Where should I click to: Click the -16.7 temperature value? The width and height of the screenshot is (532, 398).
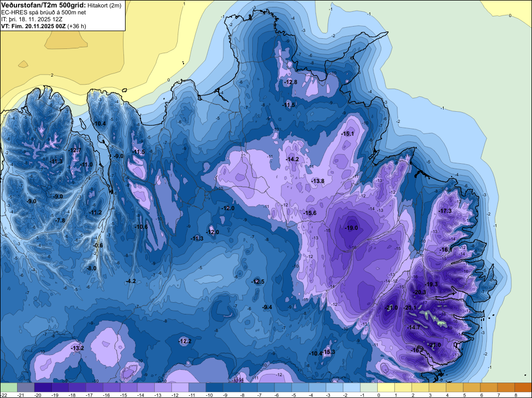point(417,350)
